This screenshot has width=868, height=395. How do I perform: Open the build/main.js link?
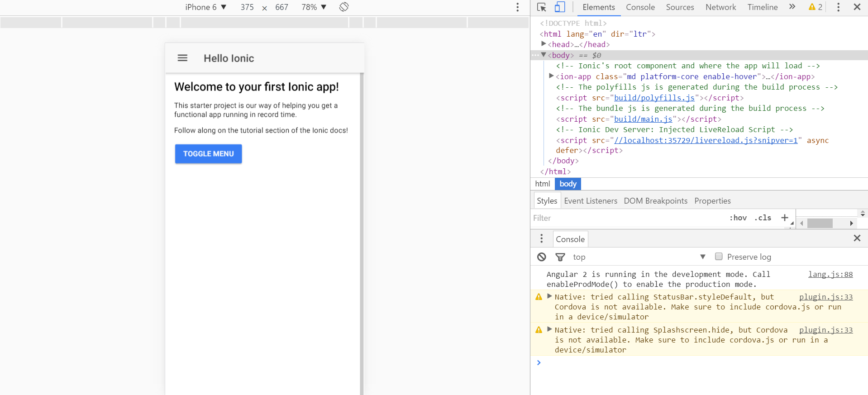tap(643, 119)
